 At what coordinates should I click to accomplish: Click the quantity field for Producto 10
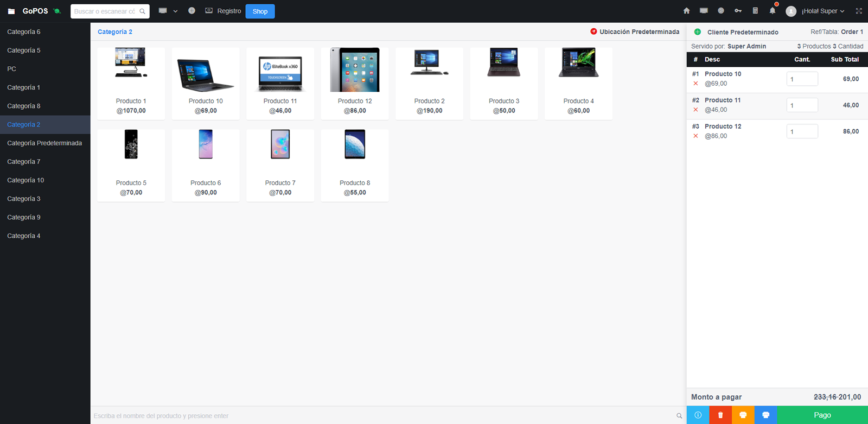pos(802,79)
